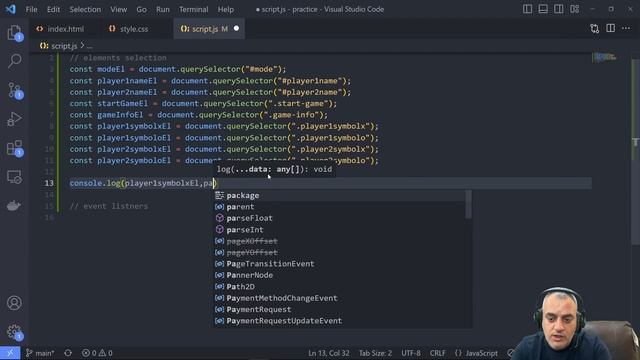Click the Open Changes icon in editor toolbar

click(595, 29)
